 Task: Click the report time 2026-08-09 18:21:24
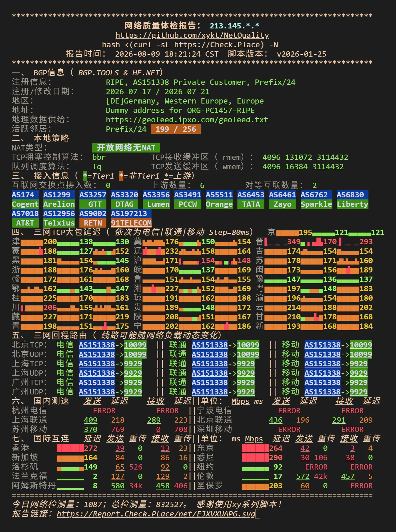[167, 54]
